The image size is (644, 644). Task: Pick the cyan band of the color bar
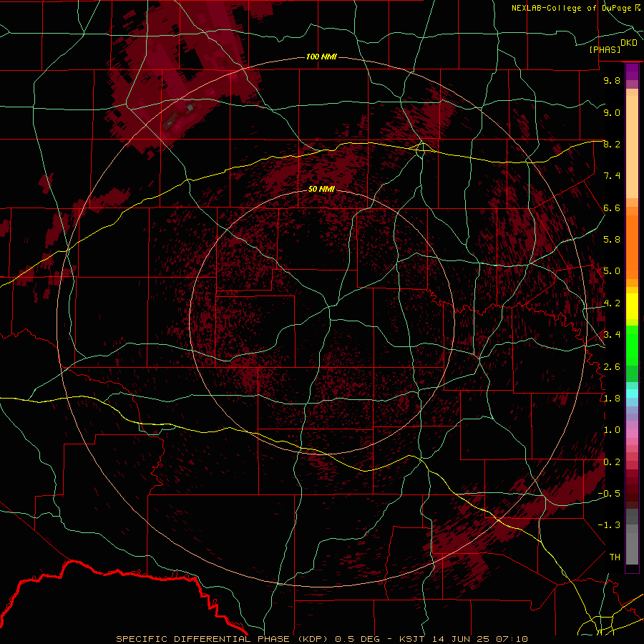(632, 394)
